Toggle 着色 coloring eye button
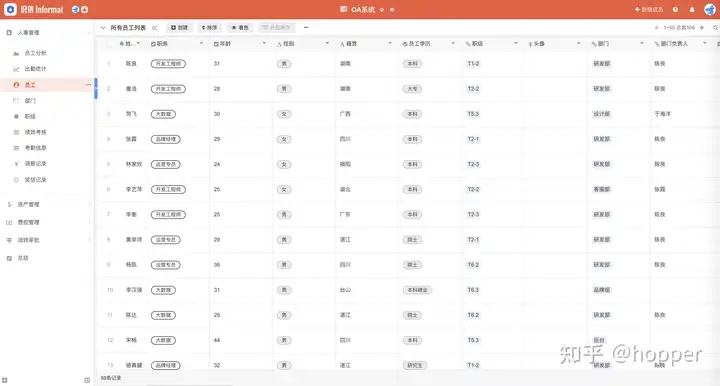Viewport: 720px width, 386px height. point(240,28)
